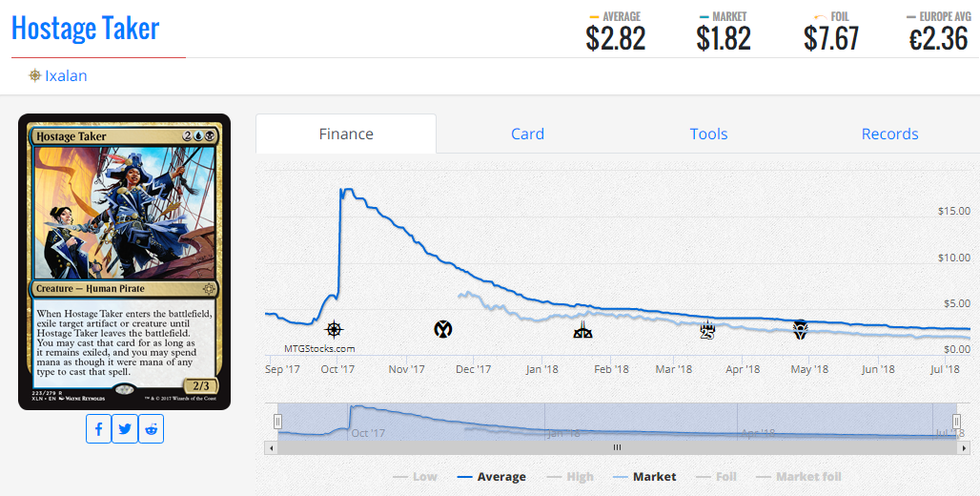Click the right range handle of navigator
Image resolution: width=980 pixels, height=496 pixels.
click(956, 422)
